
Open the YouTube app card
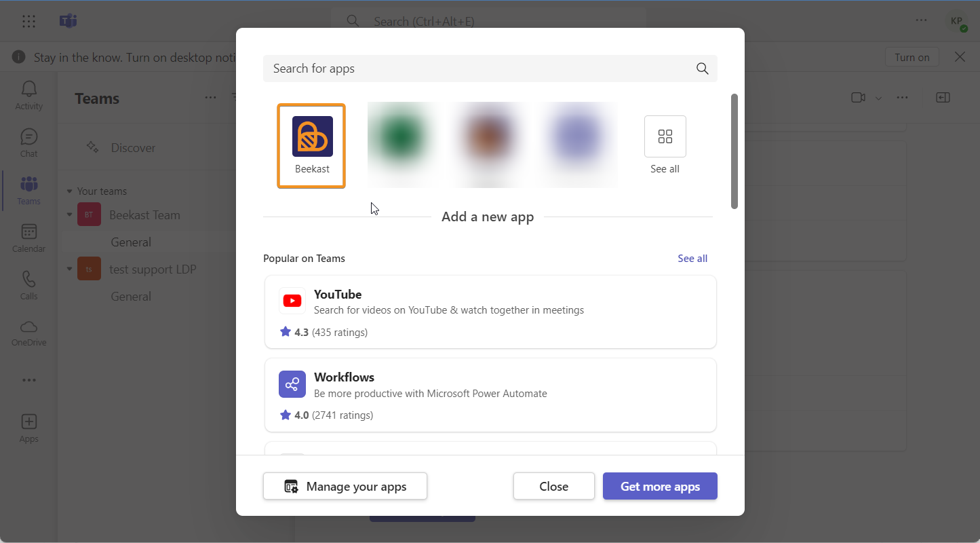coord(490,312)
